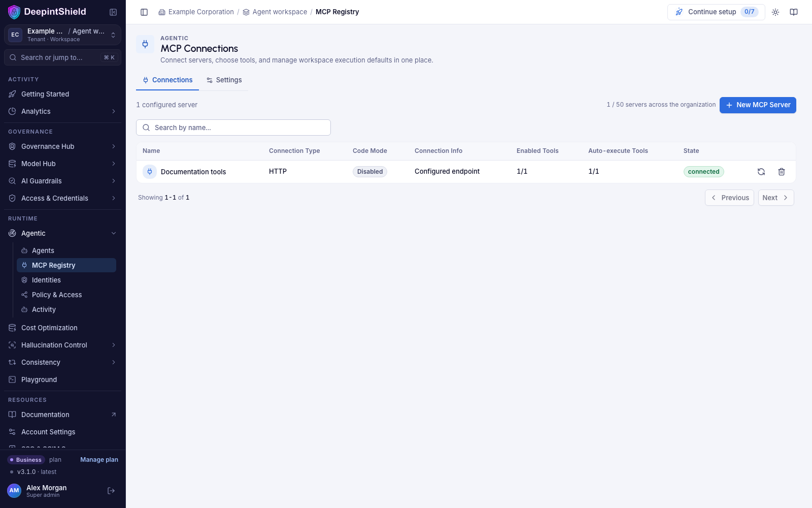Expand Access & Credentials section
The height and width of the screenshot is (508, 812).
click(63, 198)
